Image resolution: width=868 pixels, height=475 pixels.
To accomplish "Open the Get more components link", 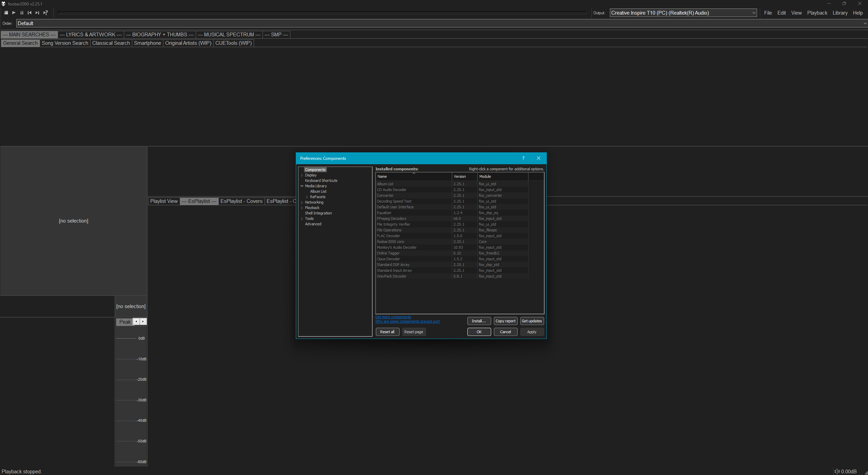I will pyautogui.click(x=393, y=317).
